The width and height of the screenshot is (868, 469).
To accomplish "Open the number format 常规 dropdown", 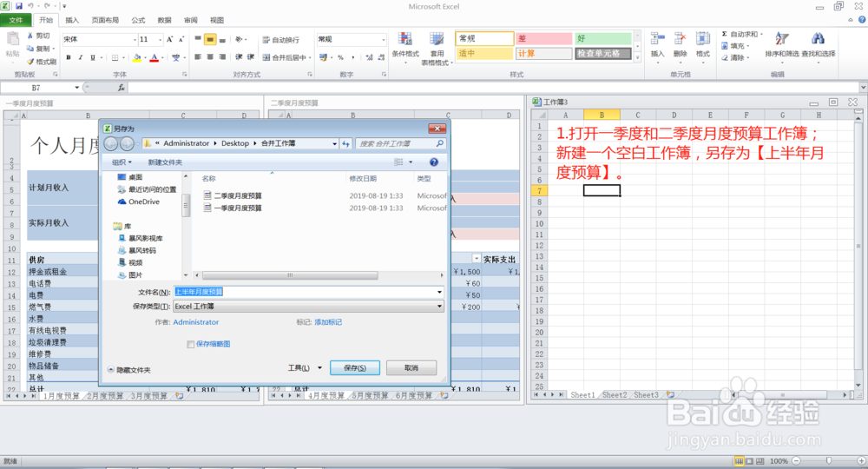I will point(383,39).
